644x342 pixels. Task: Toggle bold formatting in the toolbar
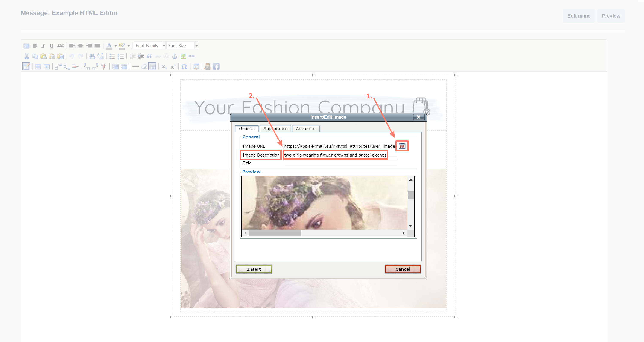point(35,46)
